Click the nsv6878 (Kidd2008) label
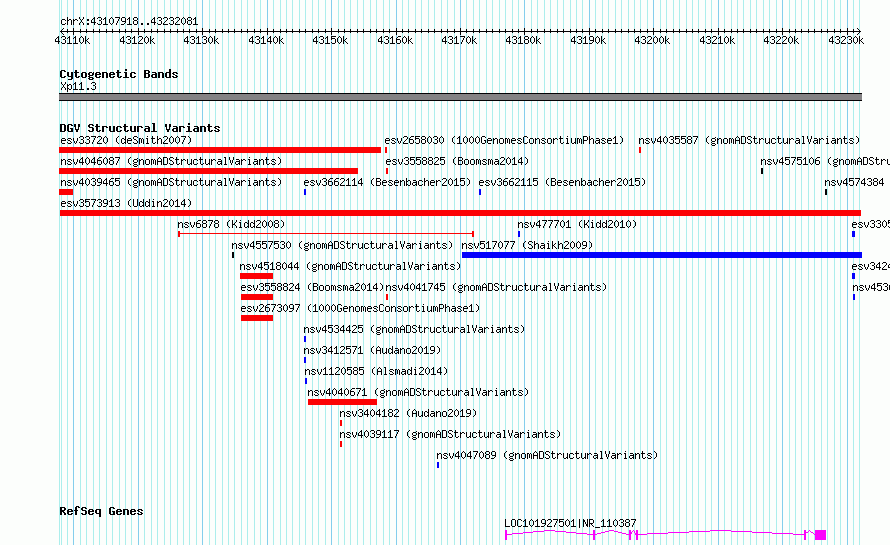The width and height of the screenshot is (890, 545). (x=231, y=224)
